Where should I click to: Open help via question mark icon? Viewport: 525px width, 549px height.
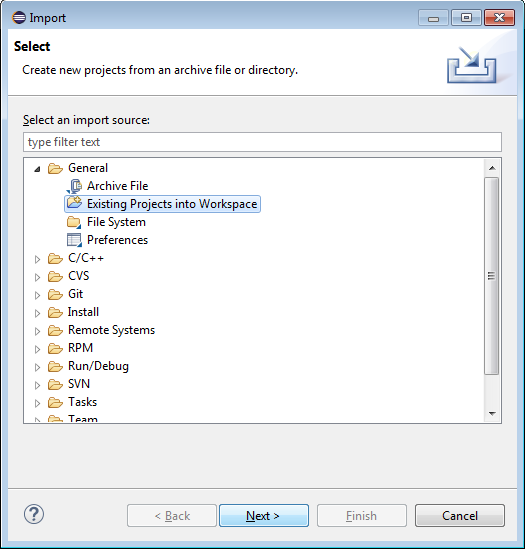(x=34, y=514)
